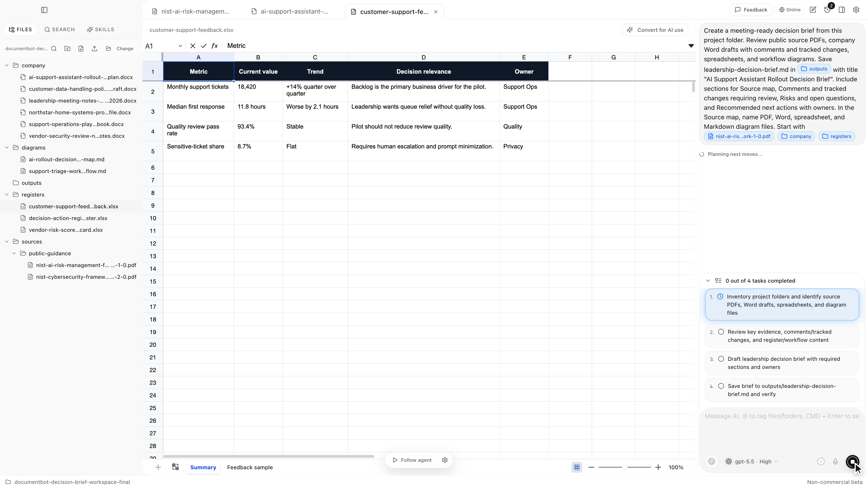The width and height of the screenshot is (868, 488).
Task: Select the SEARCH sidebar tab
Action: pos(60,30)
